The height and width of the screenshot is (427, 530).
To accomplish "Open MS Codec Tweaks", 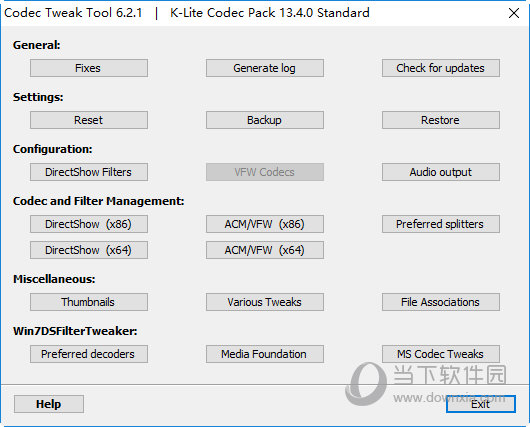I will [441, 354].
